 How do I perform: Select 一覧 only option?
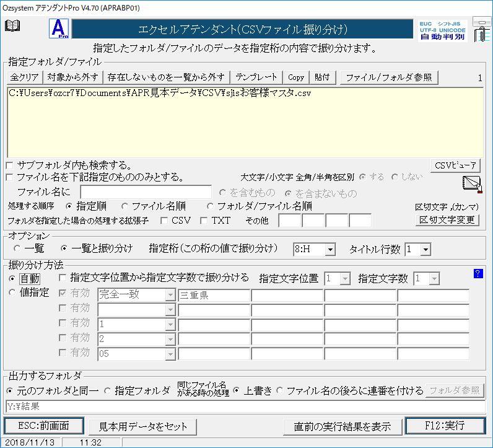pos(17,248)
